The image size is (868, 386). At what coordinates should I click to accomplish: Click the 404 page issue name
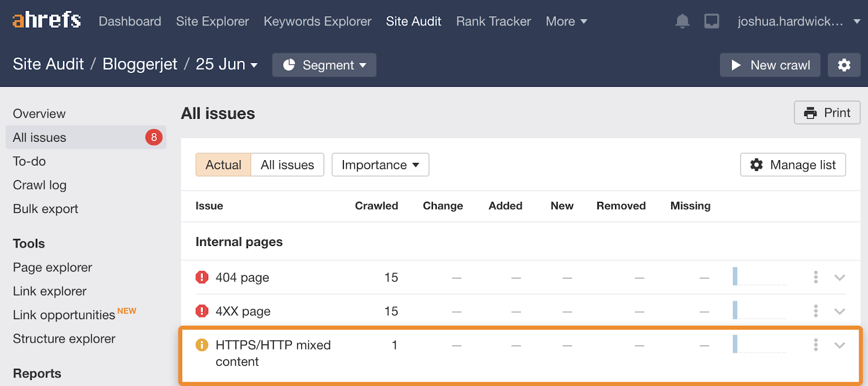242,277
